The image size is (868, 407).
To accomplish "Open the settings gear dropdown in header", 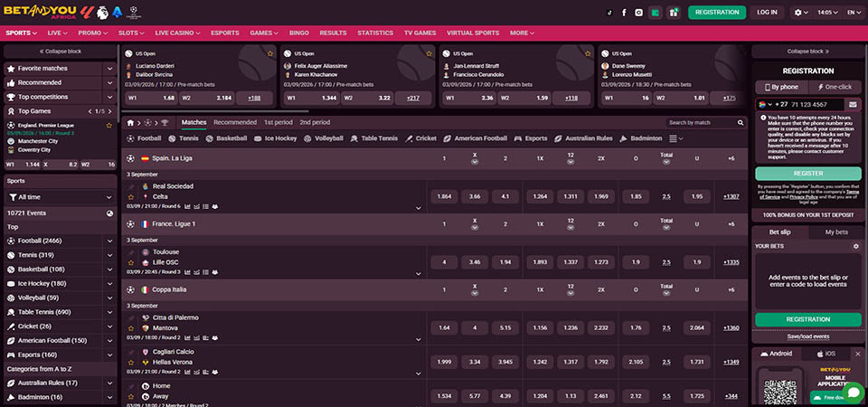I will tap(801, 12).
